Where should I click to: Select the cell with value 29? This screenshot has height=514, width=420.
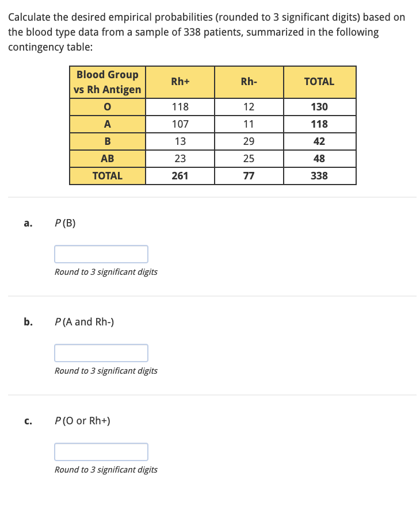point(249,141)
